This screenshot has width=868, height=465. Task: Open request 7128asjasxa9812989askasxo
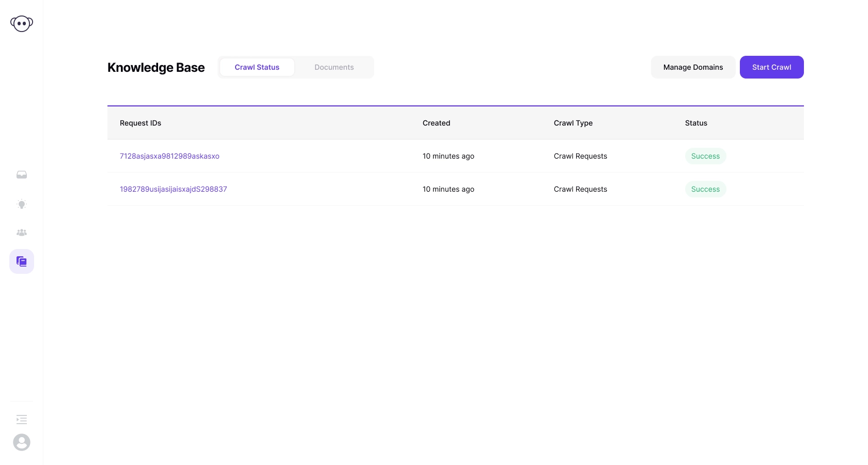pyautogui.click(x=169, y=156)
